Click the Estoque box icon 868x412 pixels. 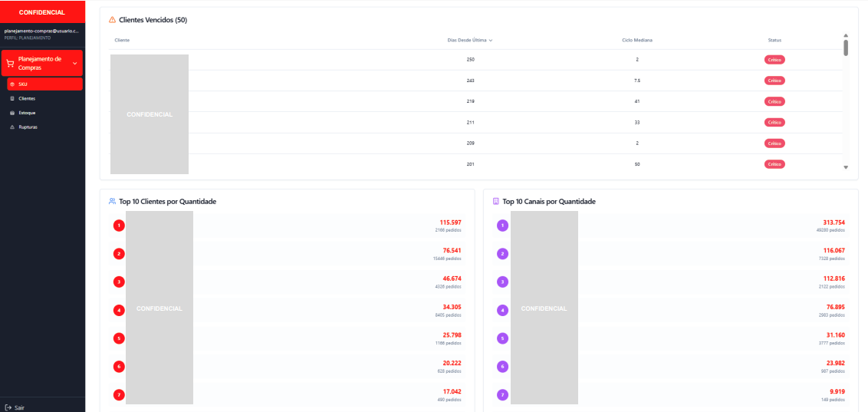click(x=12, y=113)
